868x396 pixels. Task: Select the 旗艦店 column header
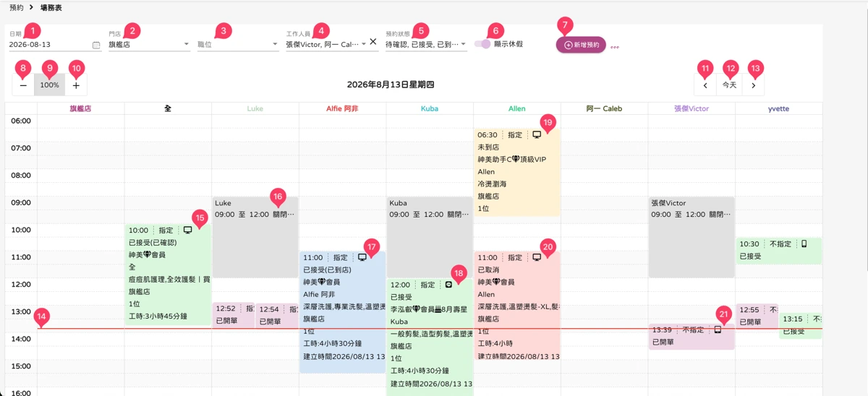(80, 108)
